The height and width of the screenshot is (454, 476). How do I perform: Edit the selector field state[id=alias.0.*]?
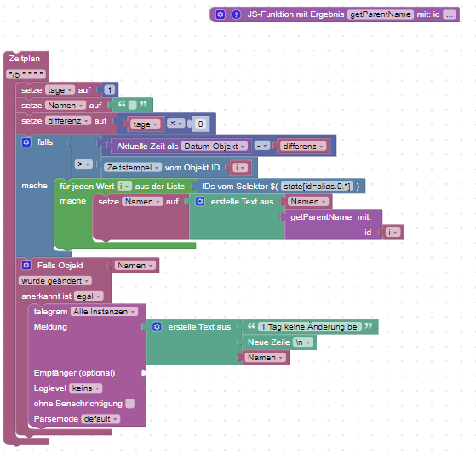pos(317,187)
